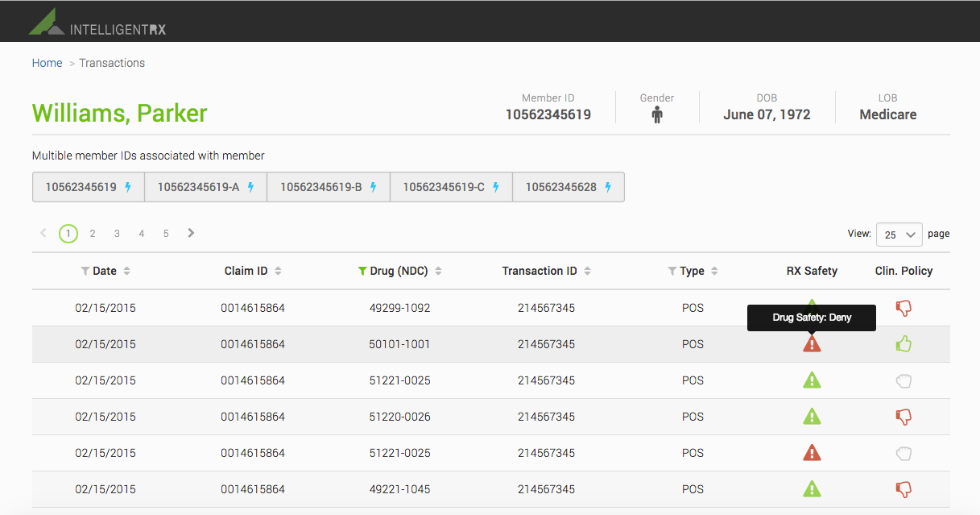Click the Transaction ID column header label
Viewport: 980px width, 515px height.
[540, 272]
